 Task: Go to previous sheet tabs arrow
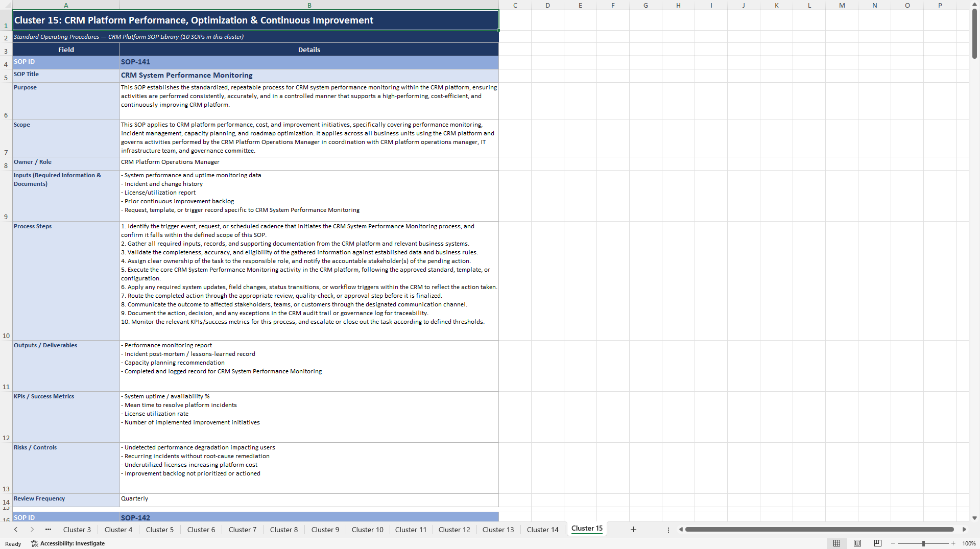(16, 530)
